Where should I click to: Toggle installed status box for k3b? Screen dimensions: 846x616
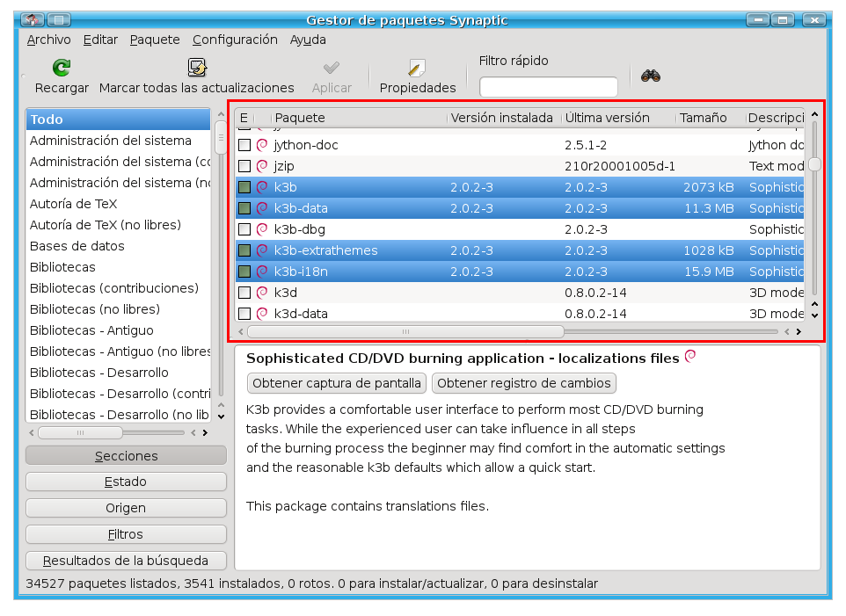(x=244, y=187)
